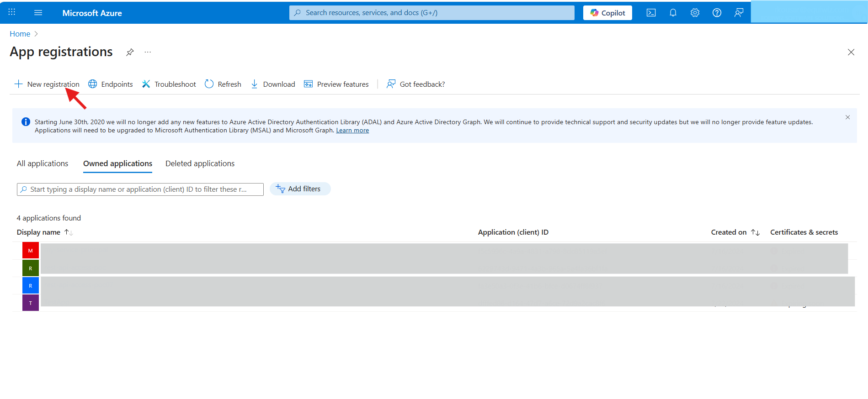
Task: Click the Microsoft Azure home title
Action: 92,13
